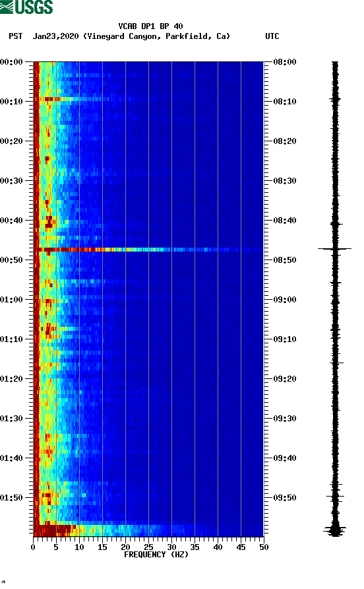Click the frequency axis label 45

tap(241, 547)
